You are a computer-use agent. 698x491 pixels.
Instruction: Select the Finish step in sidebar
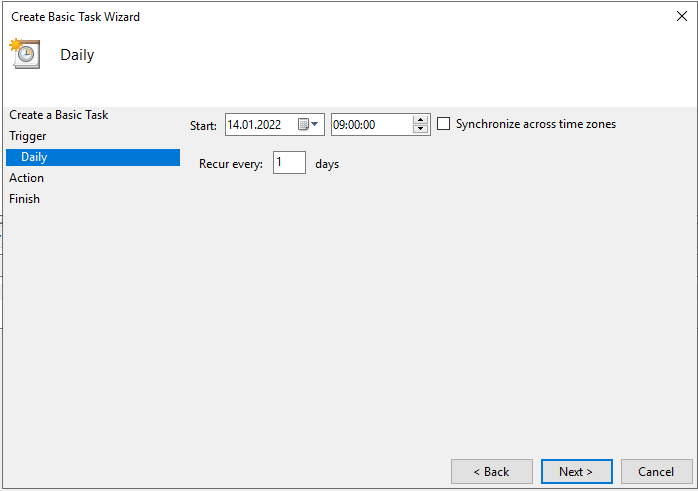point(24,199)
